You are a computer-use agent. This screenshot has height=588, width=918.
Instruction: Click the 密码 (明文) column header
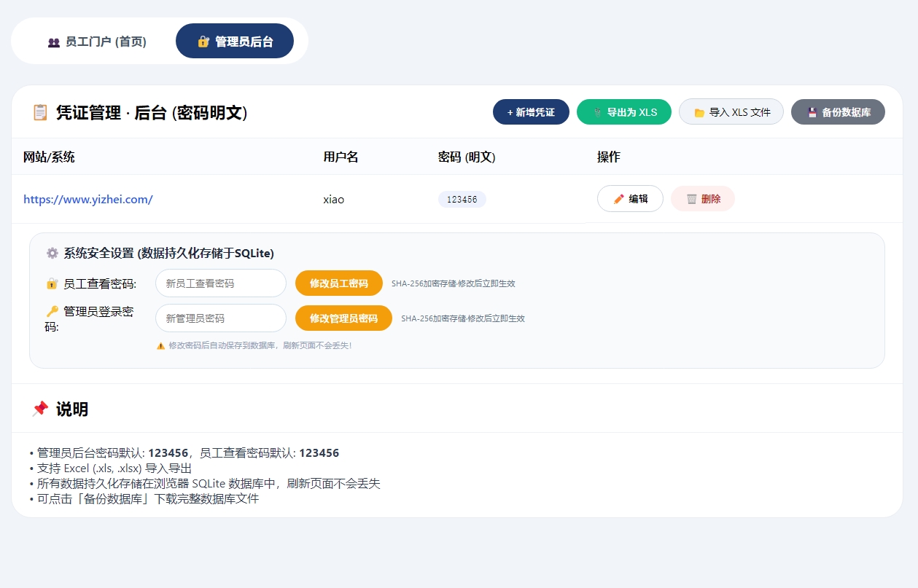click(467, 157)
